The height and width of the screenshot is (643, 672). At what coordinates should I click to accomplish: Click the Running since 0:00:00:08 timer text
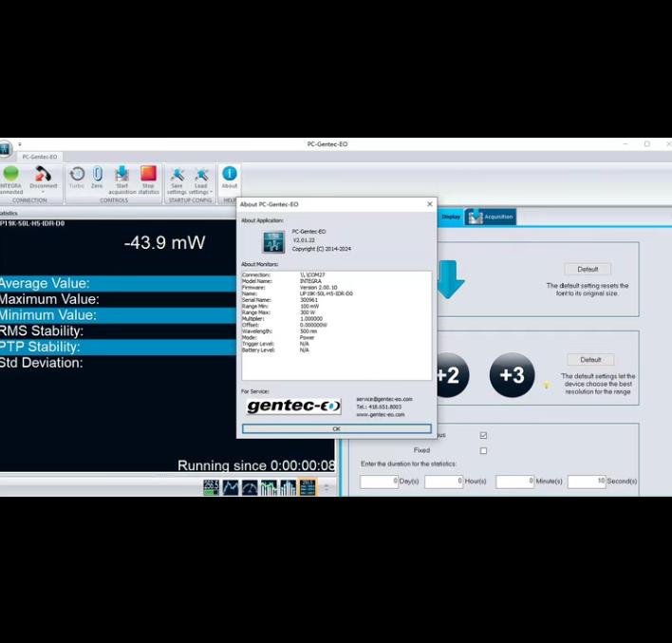pos(256,465)
